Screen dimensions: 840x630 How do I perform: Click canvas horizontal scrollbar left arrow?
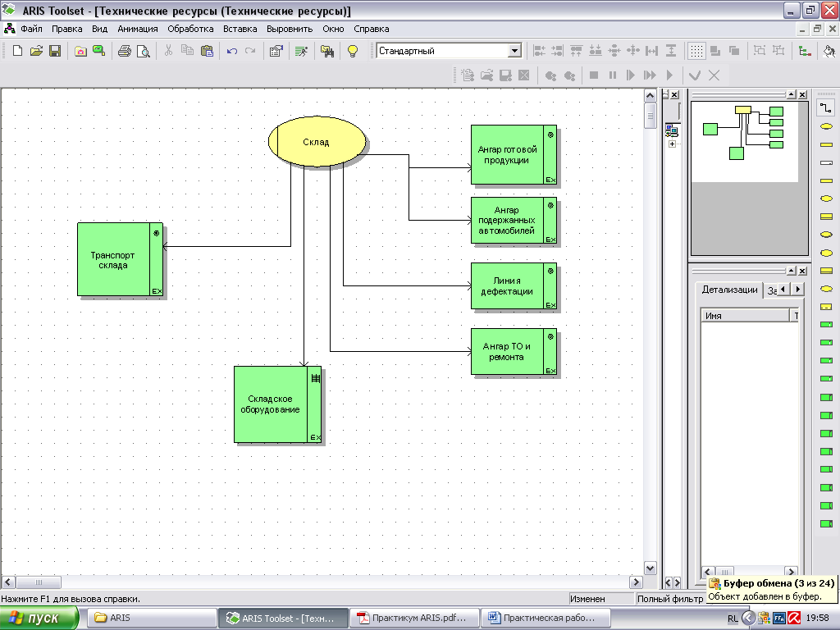click(8, 582)
